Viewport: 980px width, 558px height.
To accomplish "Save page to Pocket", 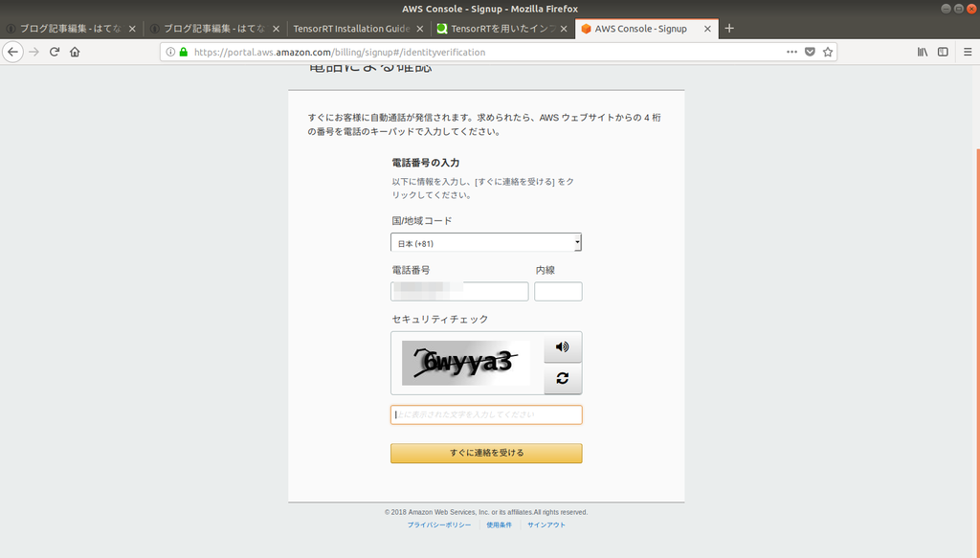I will coord(810,52).
